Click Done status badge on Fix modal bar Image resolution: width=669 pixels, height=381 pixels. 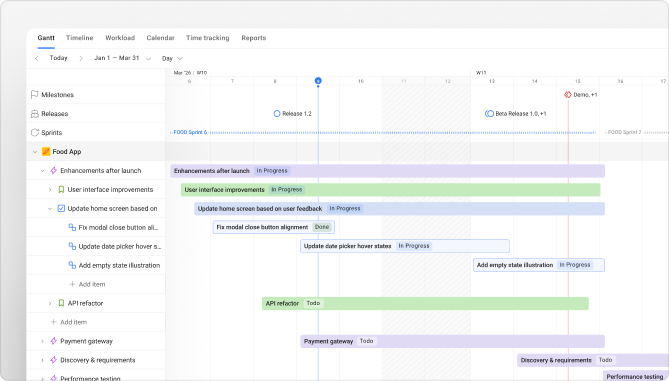click(x=322, y=227)
